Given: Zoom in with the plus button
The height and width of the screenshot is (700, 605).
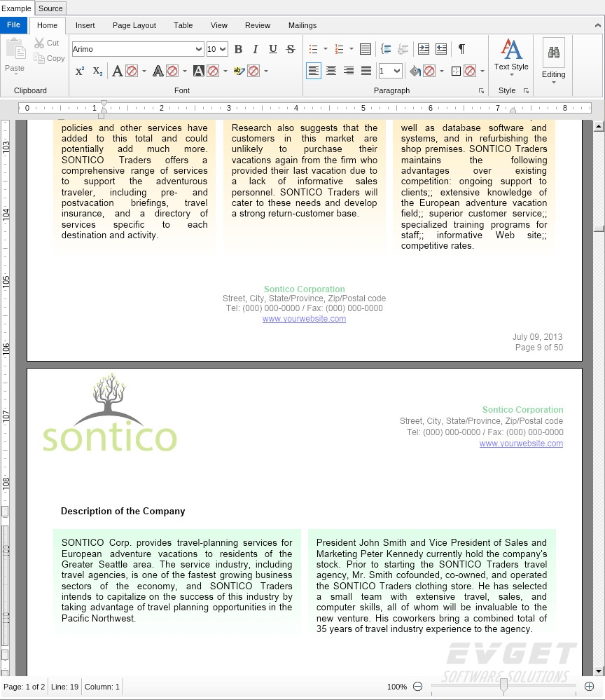Looking at the screenshot, I should (590, 687).
